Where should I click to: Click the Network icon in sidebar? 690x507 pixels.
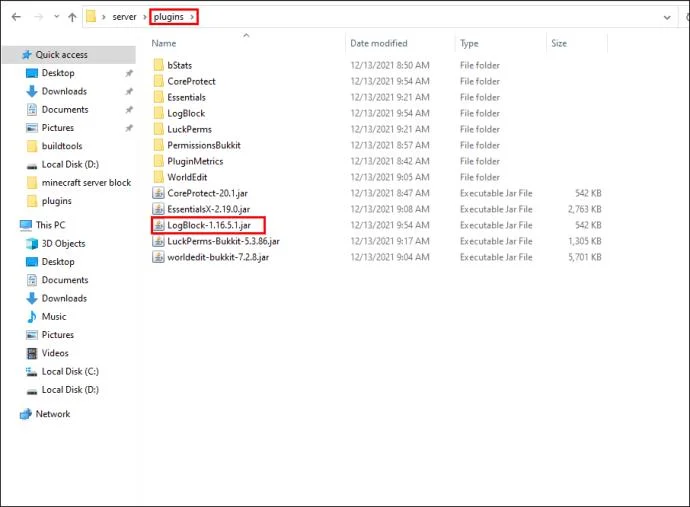(x=26, y=414)
